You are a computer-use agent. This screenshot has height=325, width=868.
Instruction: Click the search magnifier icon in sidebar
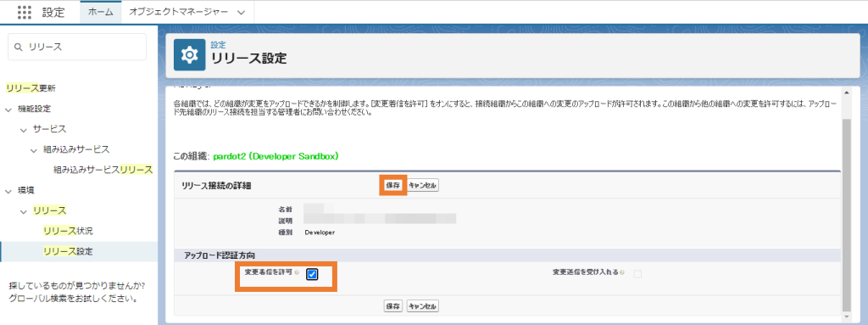19,48
